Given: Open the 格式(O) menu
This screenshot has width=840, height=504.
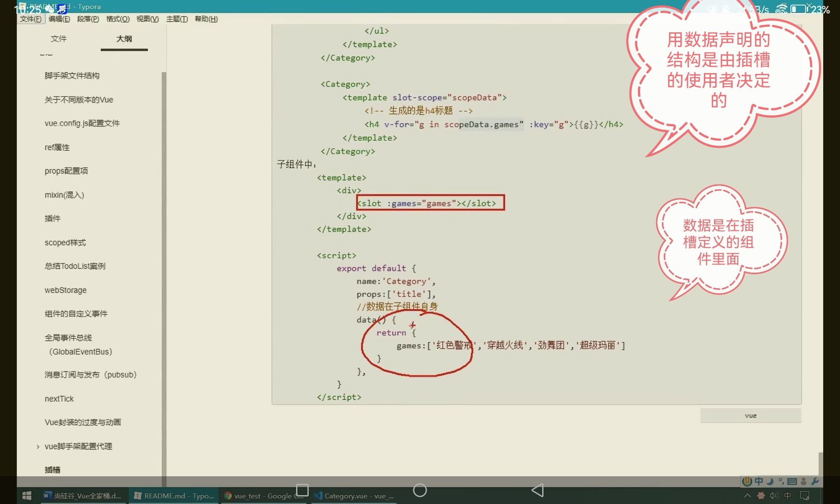Looking at the screenshot, I should (x=118, y=19).
